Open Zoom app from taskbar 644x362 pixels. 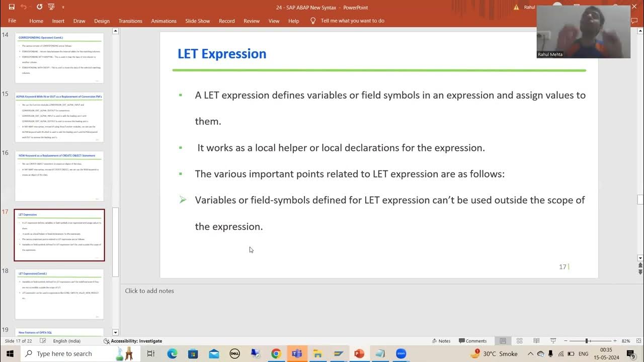click(401, 354)
